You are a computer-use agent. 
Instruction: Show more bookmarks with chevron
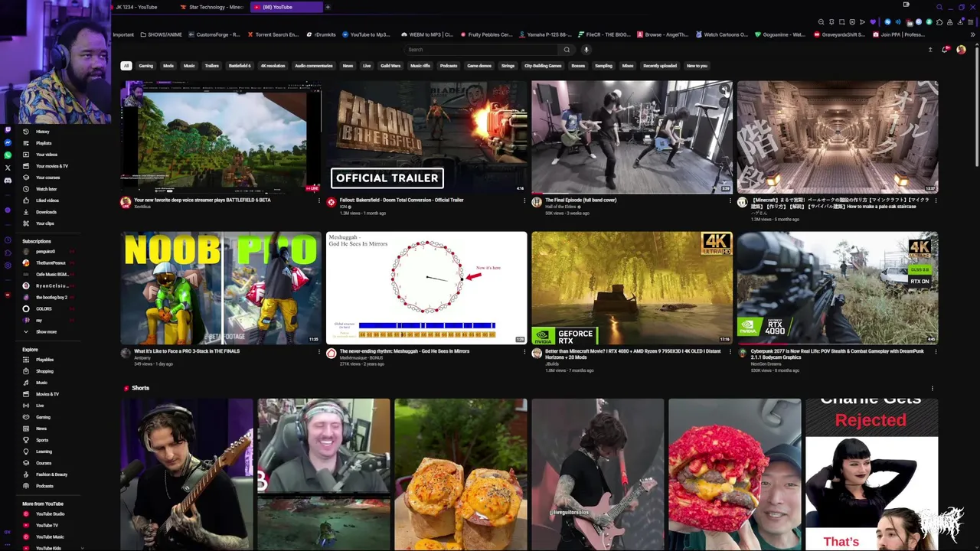[x=973, y=34]
